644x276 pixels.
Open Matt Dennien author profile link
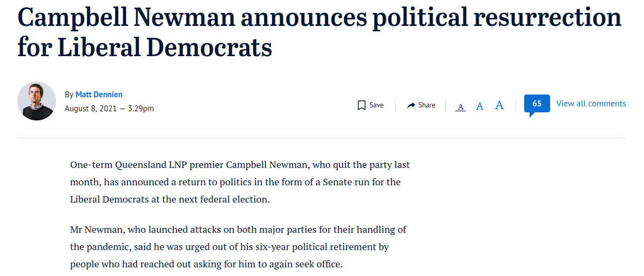pos(99,95)
